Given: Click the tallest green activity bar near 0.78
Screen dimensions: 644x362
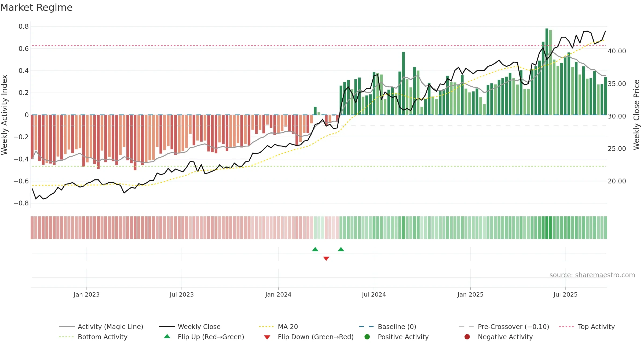Looking at the screenshot, I should tap(547, 72).
